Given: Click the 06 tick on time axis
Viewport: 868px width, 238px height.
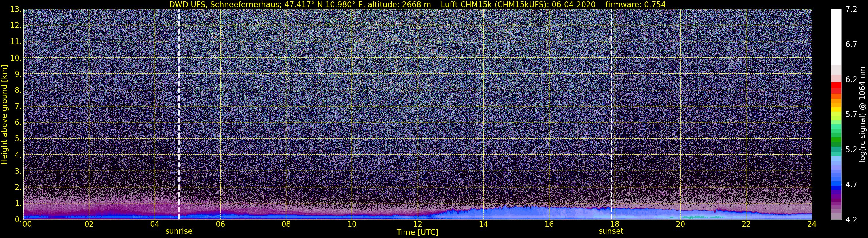Looking at the screenshot, I should pyautogui.click(x=220, y=224).
